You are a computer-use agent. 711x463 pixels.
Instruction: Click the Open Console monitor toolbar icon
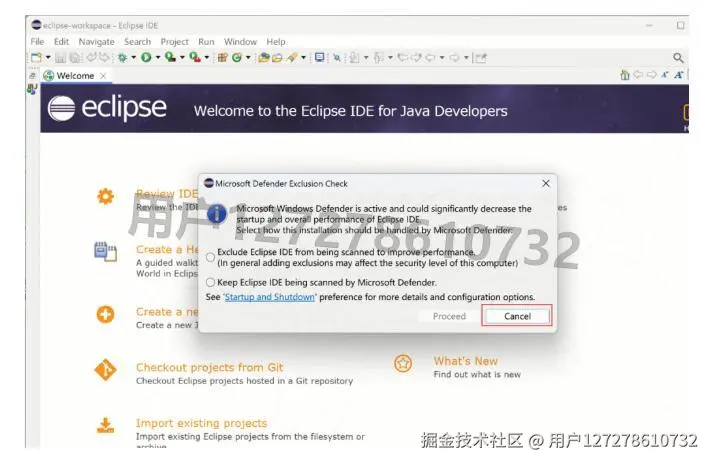point(320,58)
